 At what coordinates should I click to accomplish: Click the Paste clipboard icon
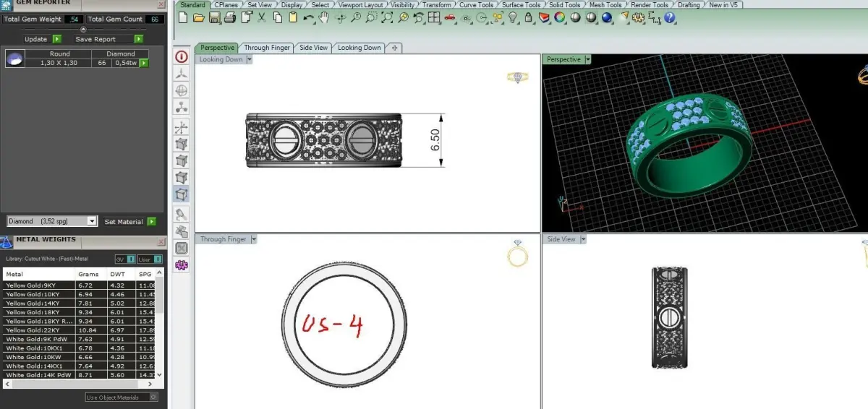coord(293,17)
